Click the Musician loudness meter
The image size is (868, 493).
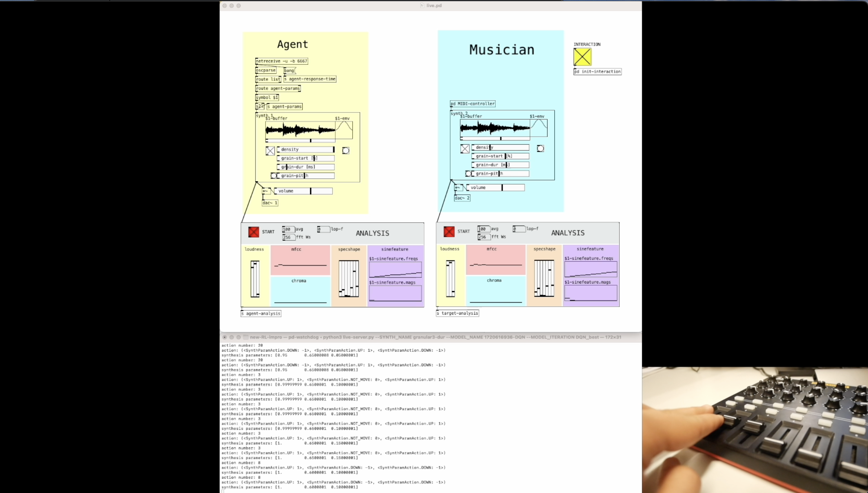(450, 279)
